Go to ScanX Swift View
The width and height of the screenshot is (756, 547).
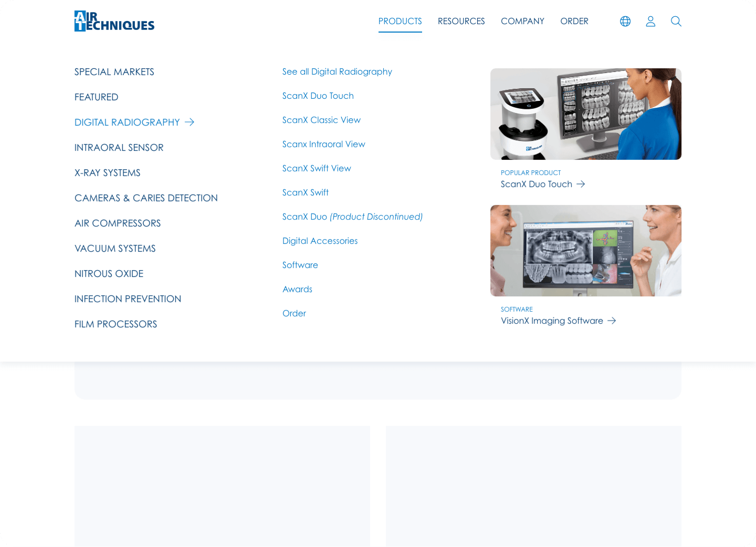click(x=317, y=168)
